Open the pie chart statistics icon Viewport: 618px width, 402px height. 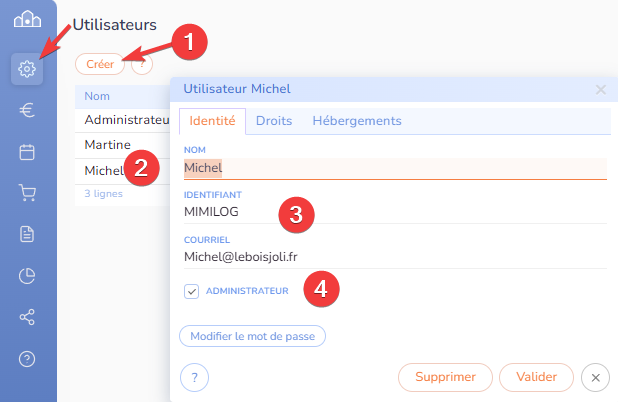point(27,276)
